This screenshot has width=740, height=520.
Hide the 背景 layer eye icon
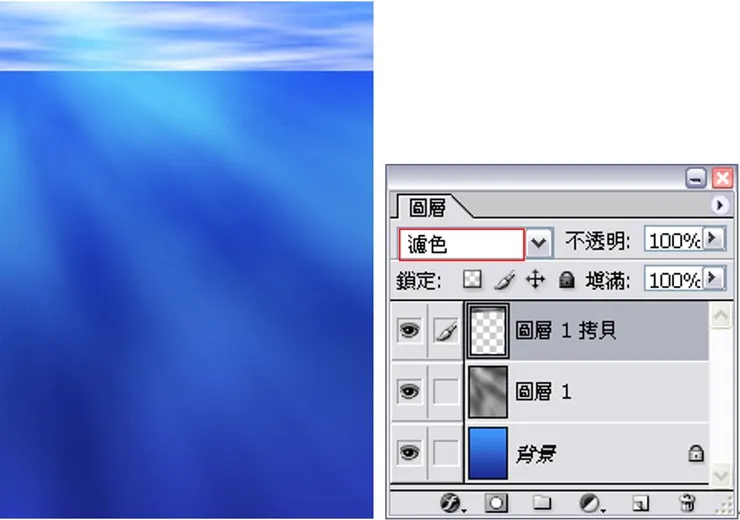[x=409, y=453]
